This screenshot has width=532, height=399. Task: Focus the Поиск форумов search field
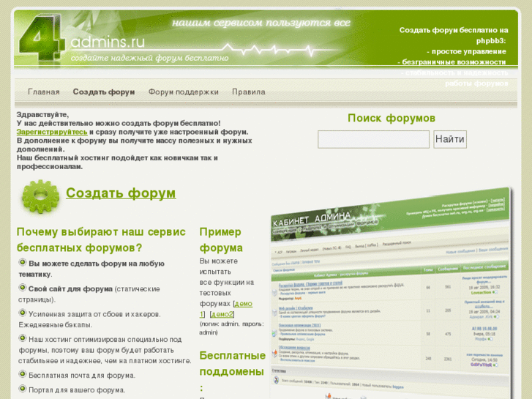pyautogui.click(x=373, y=139)
